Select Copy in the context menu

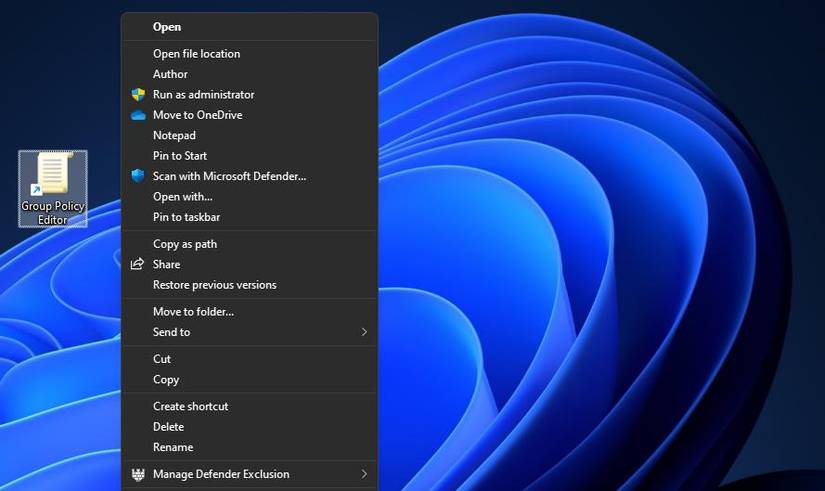point(166,379)
